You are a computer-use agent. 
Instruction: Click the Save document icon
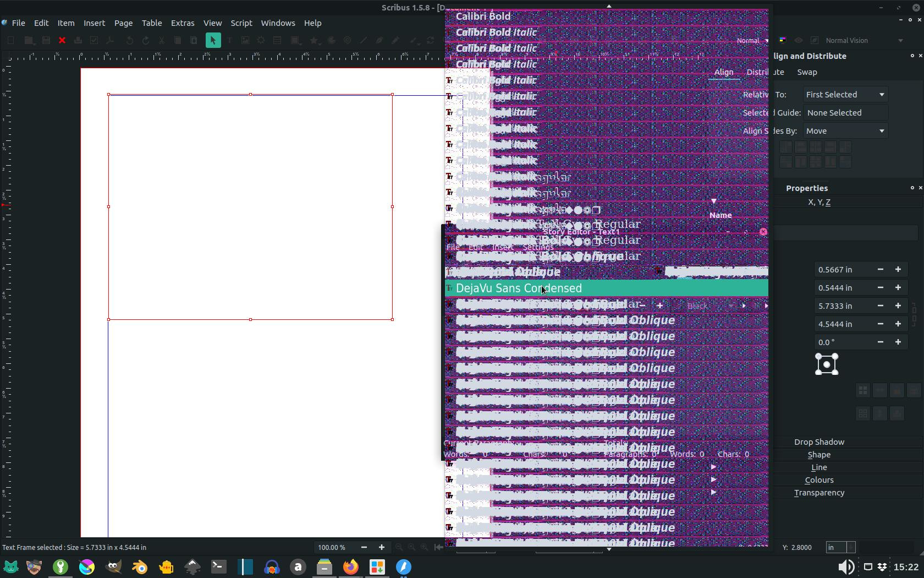pos(46,40)
